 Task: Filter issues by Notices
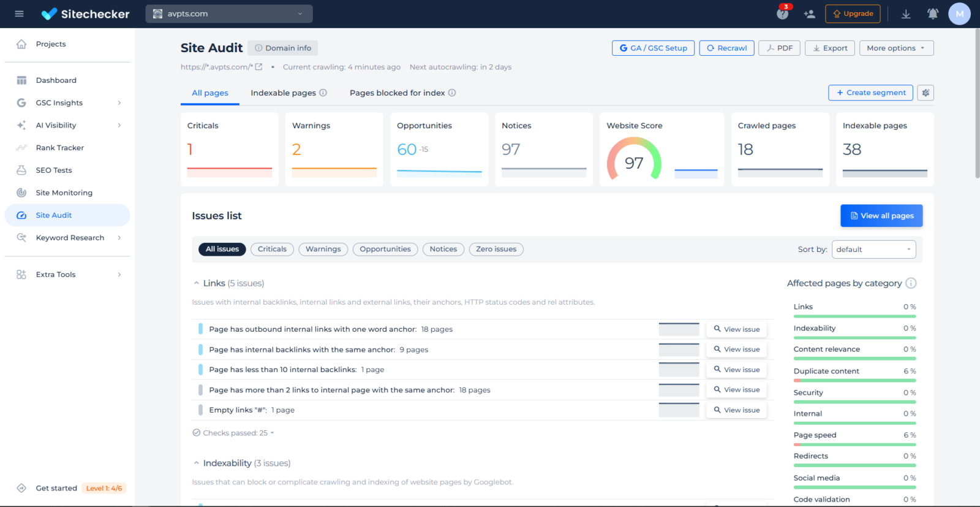pyautogui.click(x=443, y=249)
